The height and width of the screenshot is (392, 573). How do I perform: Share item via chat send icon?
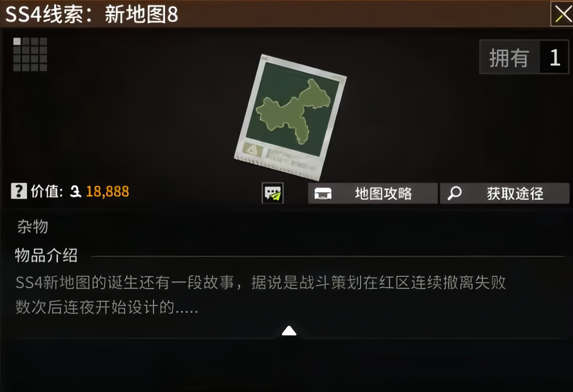click(x=273, y=193)
